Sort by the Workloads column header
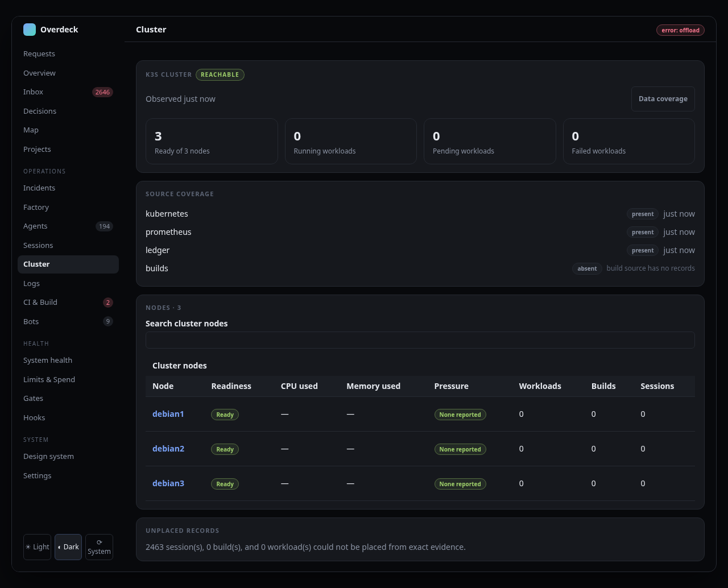Image resolution: width=728 pixels, height=588 pixels. pos(540,386)
